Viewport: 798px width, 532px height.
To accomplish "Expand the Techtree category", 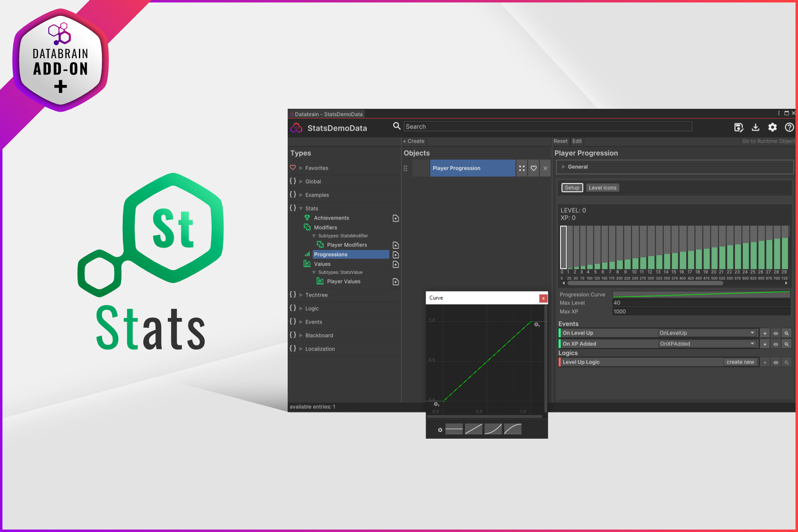I will pos(301,295).
